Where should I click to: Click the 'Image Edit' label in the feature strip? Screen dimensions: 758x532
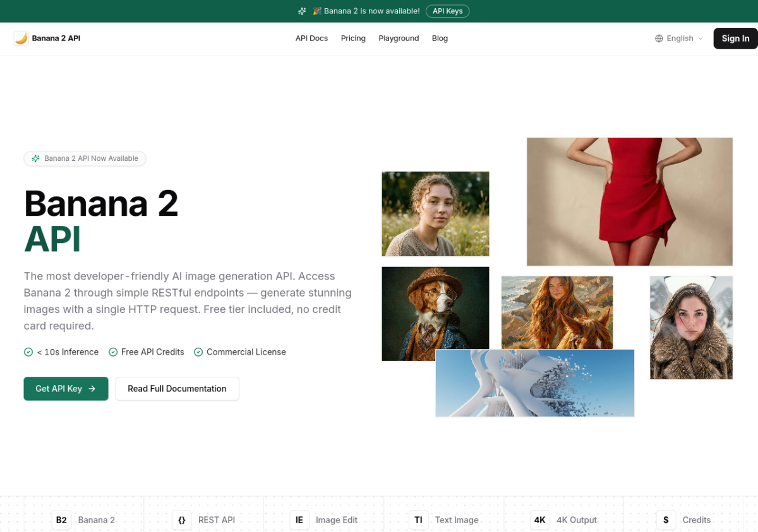point(337,520)
